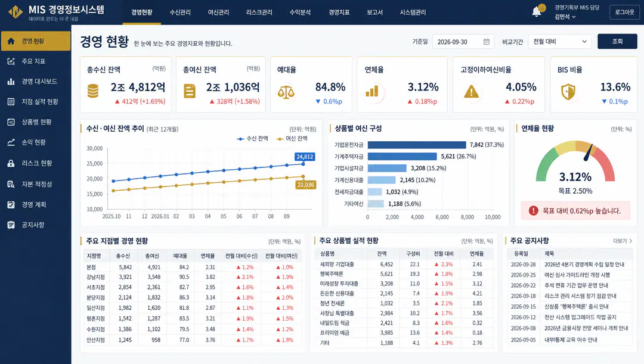Click the 21,036 data label on chart
This screenshot has height=364, width=644.
[305, 185]
